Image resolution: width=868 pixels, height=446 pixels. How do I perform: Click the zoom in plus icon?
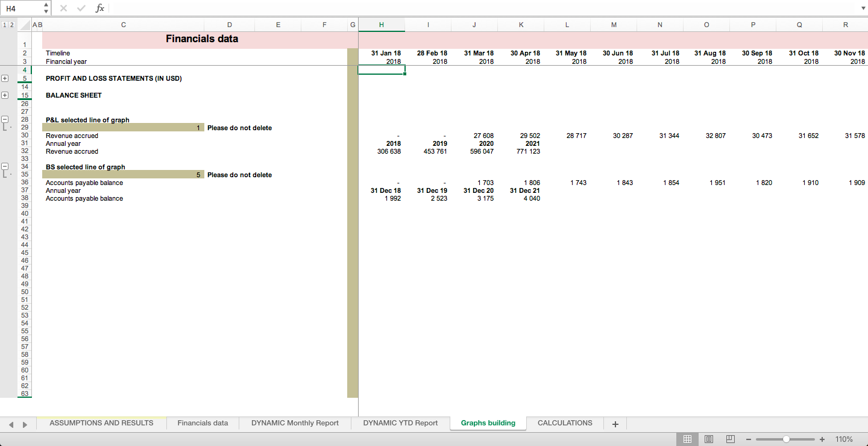[822, 439]
